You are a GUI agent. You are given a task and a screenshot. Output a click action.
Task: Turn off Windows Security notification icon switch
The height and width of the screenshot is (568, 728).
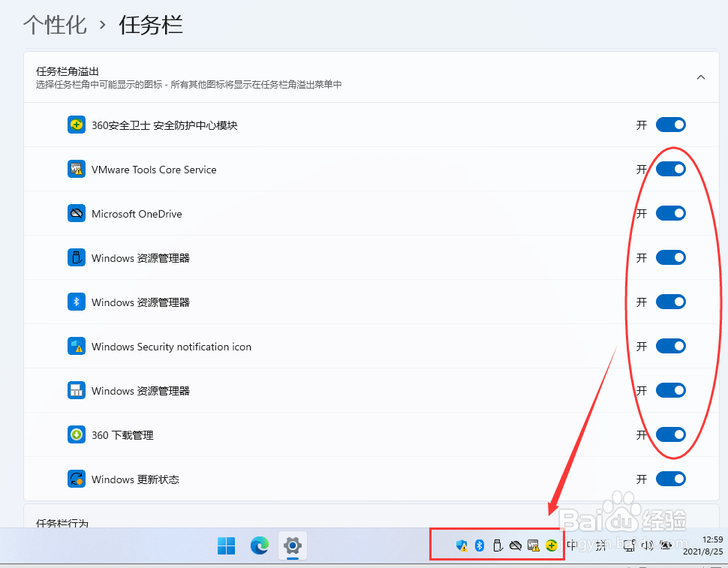[x=671, y=346]
